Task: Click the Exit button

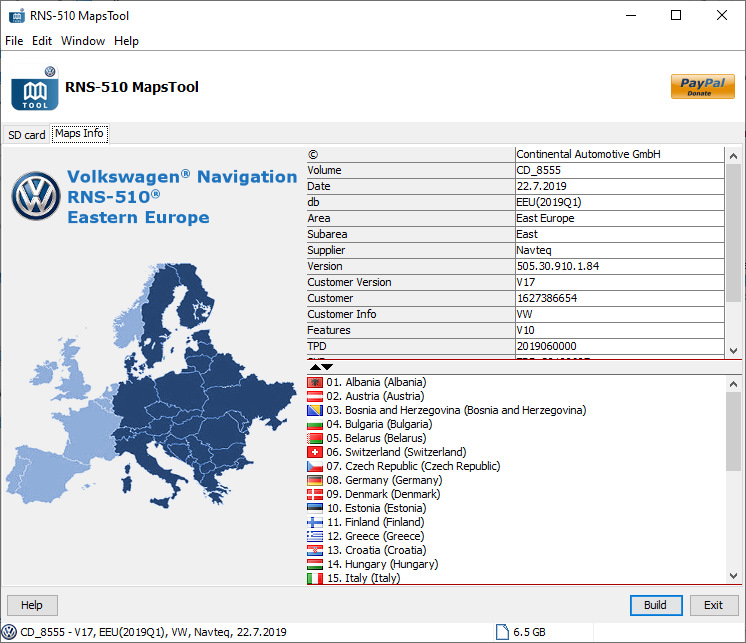Action: (714, 605)
